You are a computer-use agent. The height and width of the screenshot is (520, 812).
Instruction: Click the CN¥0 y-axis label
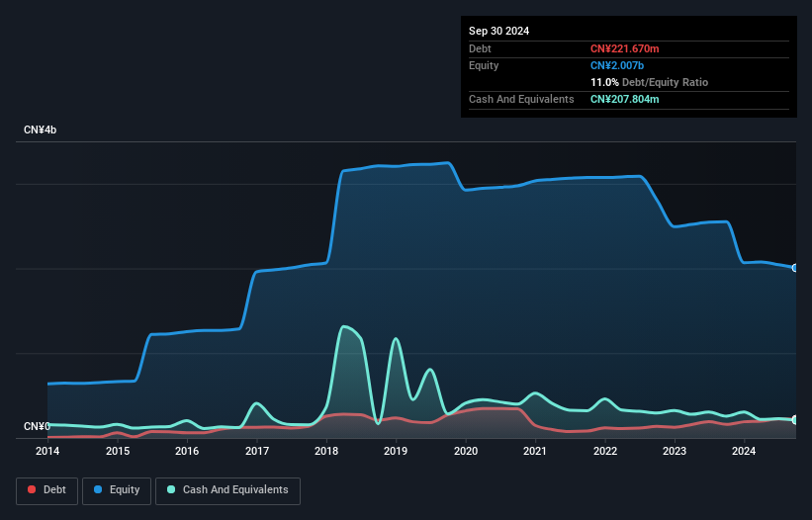tap(37, 426)
